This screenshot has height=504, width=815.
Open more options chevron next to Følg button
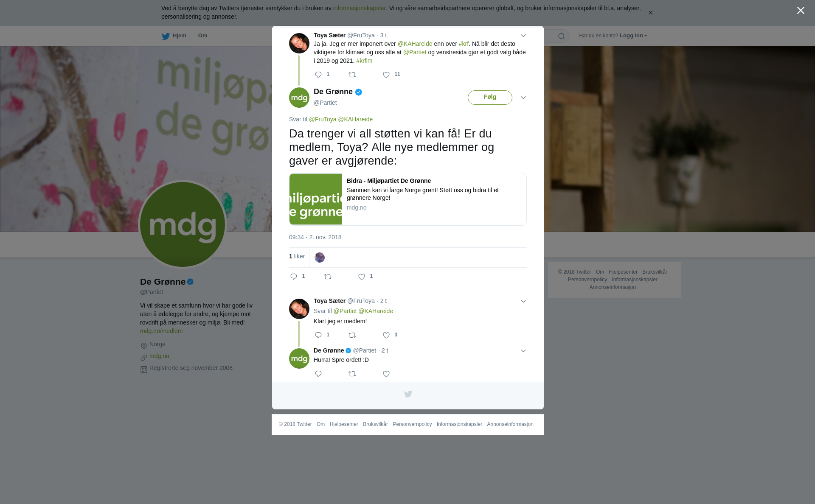[x=523, y=98]
